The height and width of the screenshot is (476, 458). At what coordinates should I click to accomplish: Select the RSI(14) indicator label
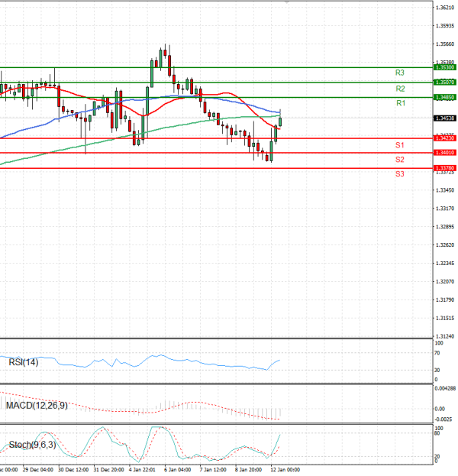pos(23,361)
